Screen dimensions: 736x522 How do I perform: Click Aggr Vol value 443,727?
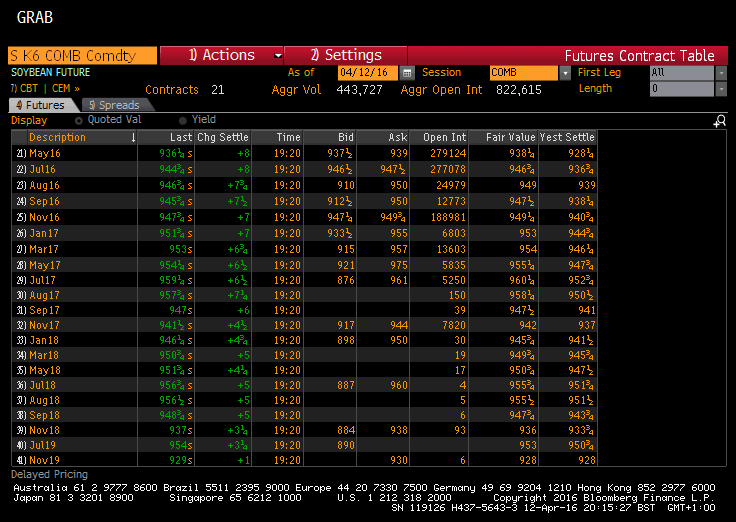360,90
